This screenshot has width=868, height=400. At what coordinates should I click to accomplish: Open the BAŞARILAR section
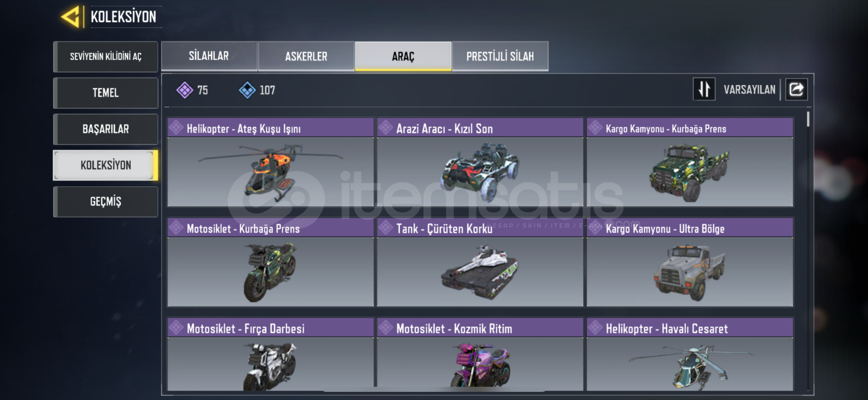(106, 129)
